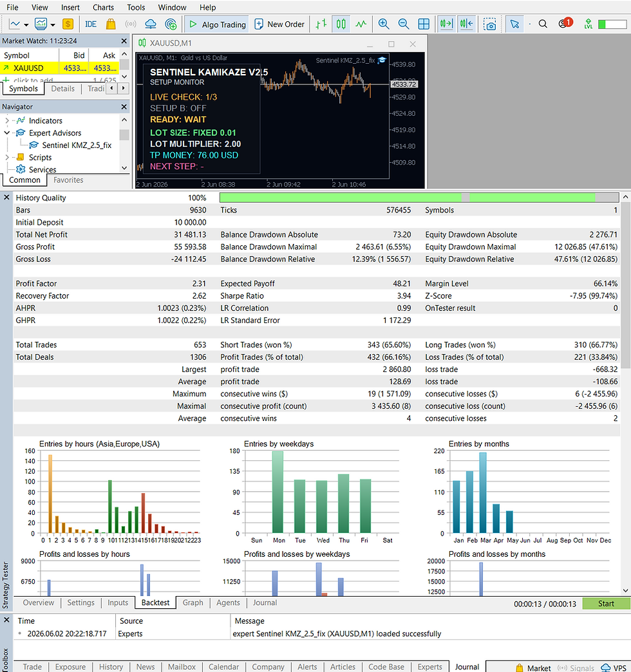Click the tile windows grid icon

click(x=424, y=24)
